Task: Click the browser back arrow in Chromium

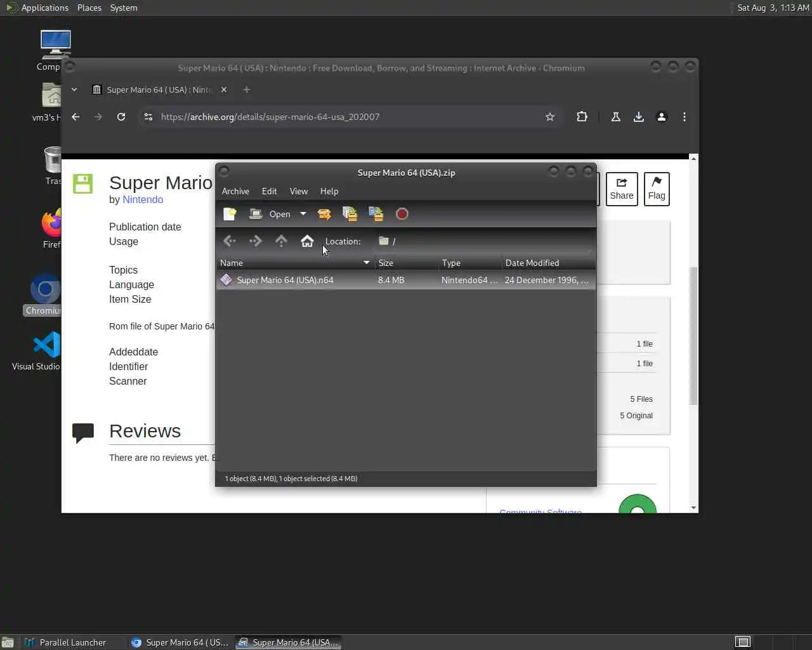Action: click(75, 117)
